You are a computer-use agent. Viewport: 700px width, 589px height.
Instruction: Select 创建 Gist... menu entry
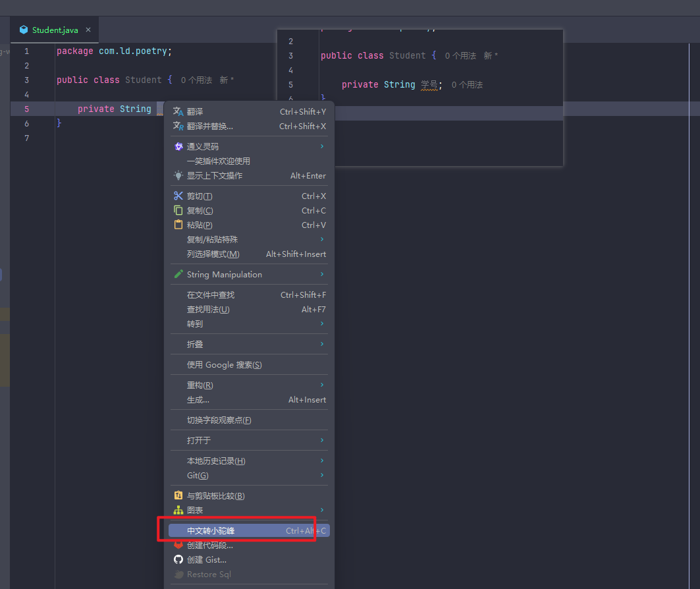coord(249,559)
